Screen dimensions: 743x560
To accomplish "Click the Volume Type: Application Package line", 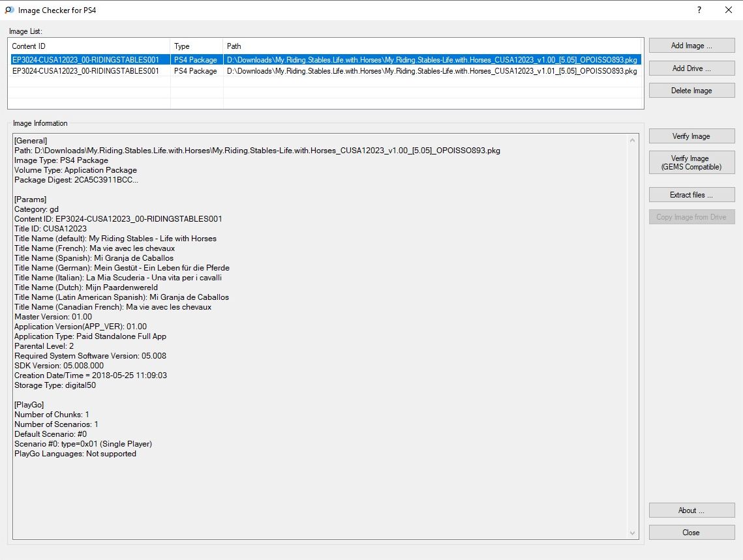I will coord(76,170).
